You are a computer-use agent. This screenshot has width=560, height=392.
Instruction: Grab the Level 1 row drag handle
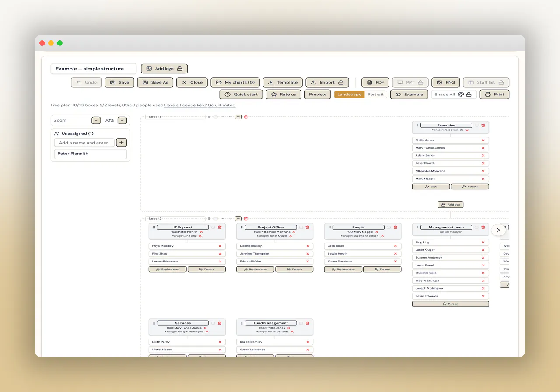click(209, 117)
